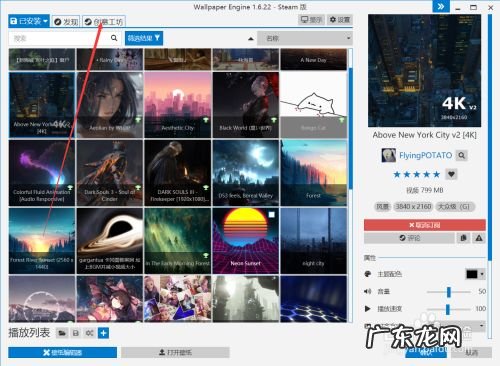The height and width of the screenshot is (366, 500).
Task: Open settings with the gear button
Action: tap(340, 20)
